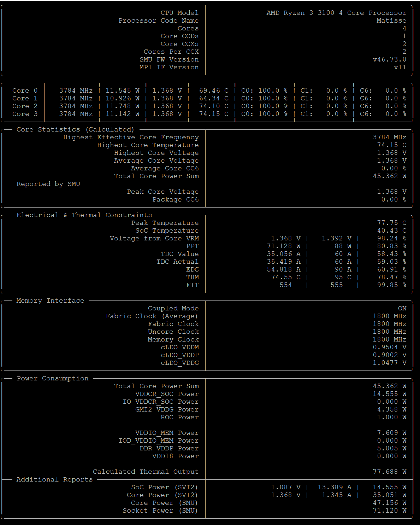The height and width of the screenshot is (525, 420).
Task: Click the VDDIO_MEM Power label
Action: [167, 433]
